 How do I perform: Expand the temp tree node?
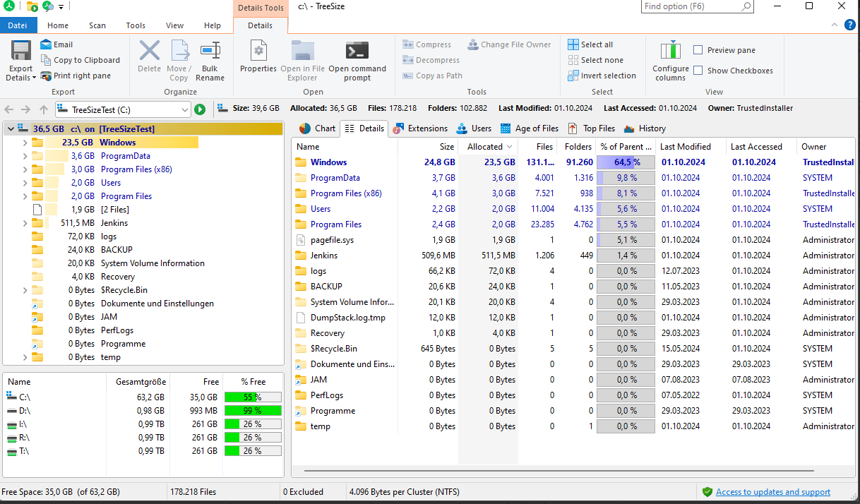point(25,357)
